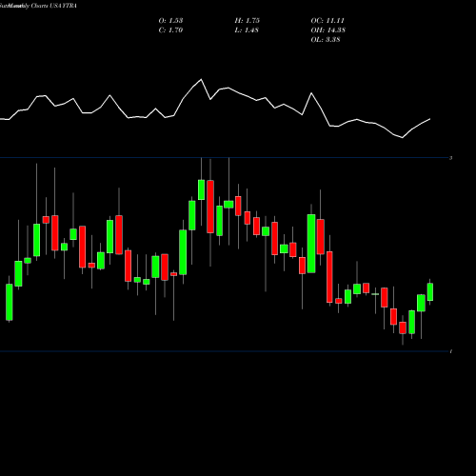Select the last green candlestick on the chart
476x476 pixels.
[x=430, y=292]
